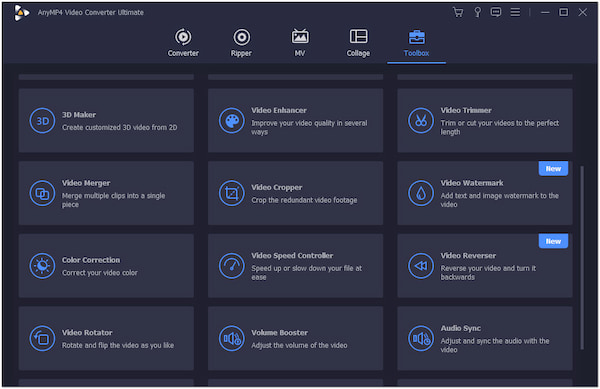
Task: Click "Adjust and sync the audio" description
Action: [x=495, y=345]
